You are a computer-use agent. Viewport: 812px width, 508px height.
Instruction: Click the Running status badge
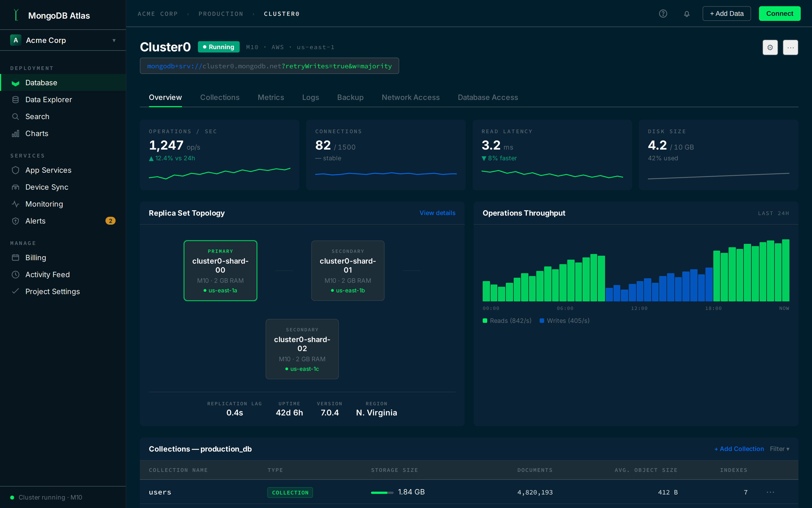click(x=219, y=47)
